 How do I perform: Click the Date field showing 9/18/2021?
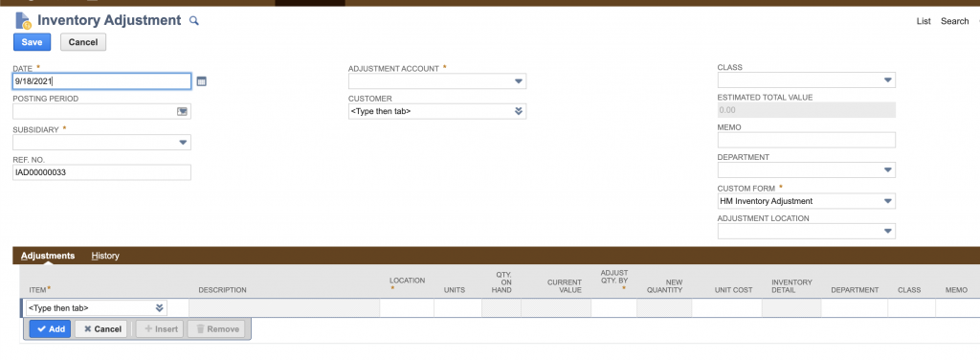coord(101,81)
